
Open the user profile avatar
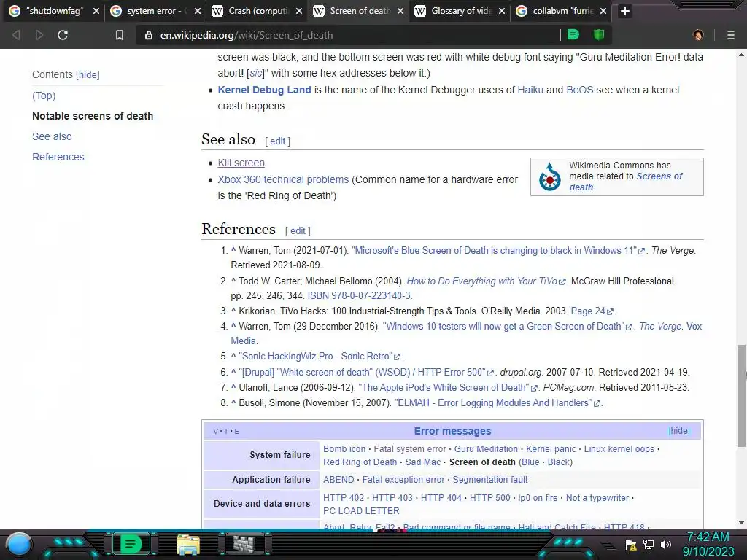698,35
